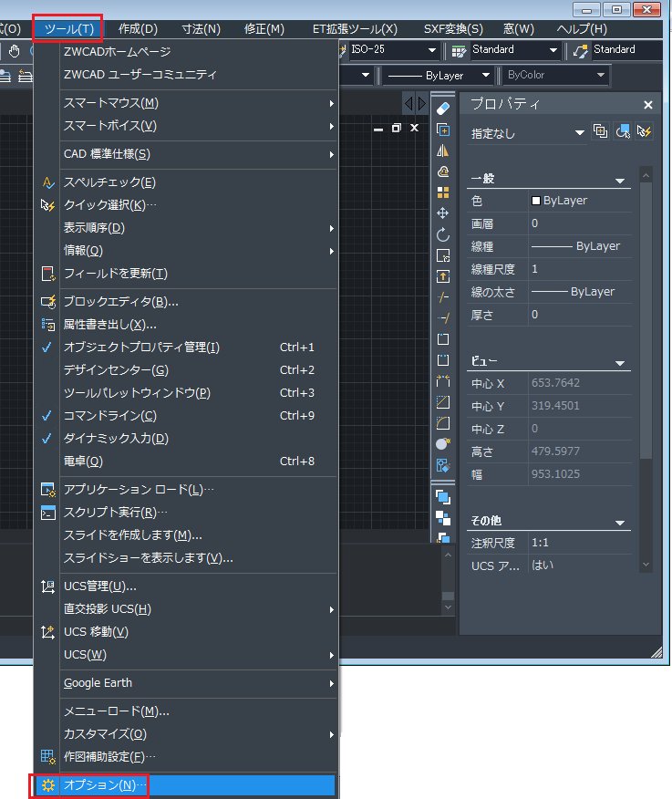
Task: Open UCS管理(U) dialog
Action: click(x=187, y=586)
